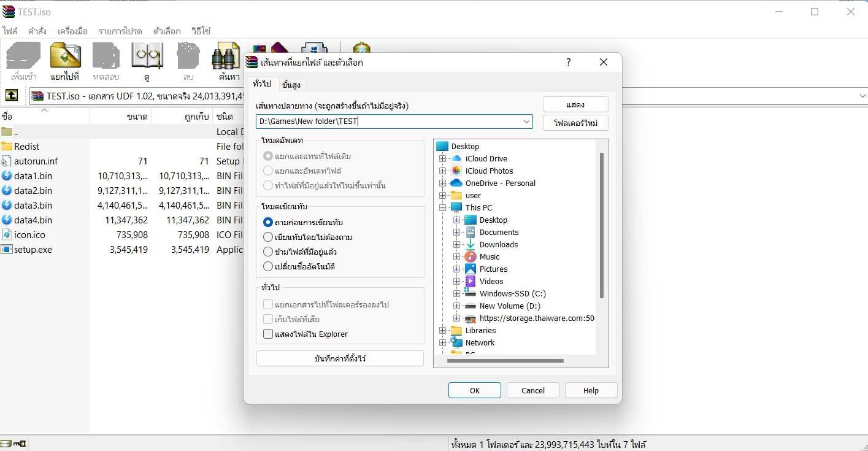Image resolution: width=868 pixels, height=451 pixels.
Task: Open the ตัวเลือก (Options) menu
Action: (x=167, y=31)
